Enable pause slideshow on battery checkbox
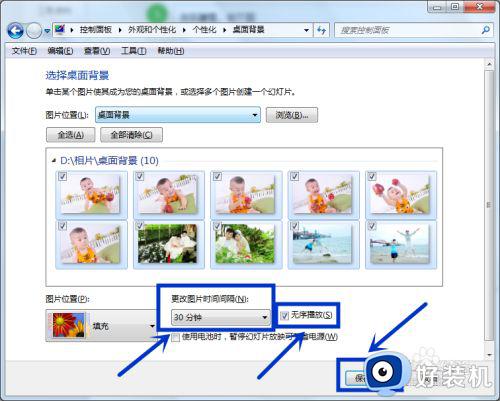The image size is (500, 401). (176, 338)
